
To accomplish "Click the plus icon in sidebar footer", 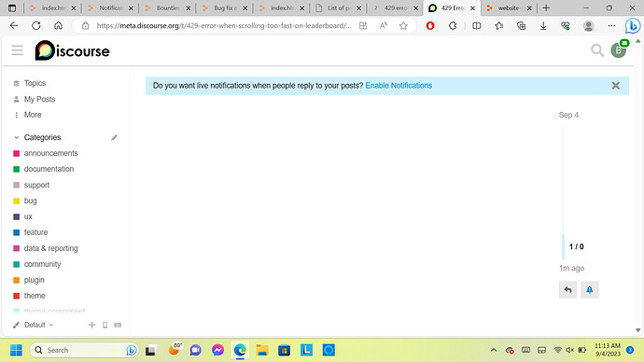I will click(x=91, y=325).
